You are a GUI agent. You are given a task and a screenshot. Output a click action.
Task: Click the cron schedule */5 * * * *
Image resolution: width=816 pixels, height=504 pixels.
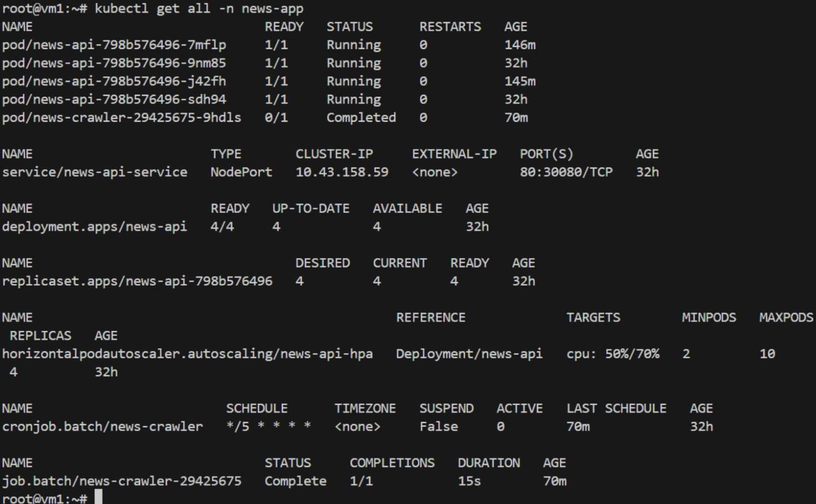(267, 427)
